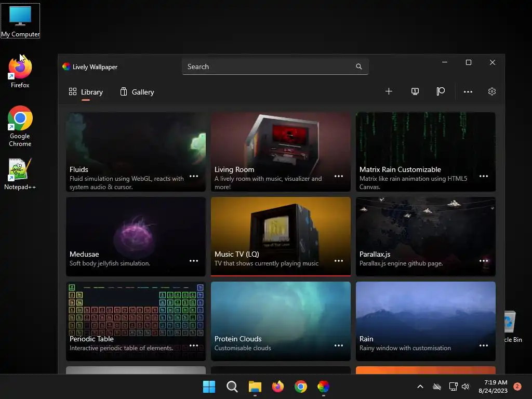Open the volume speaker tray icon
532x399 pixels.
pyautogui.click(x=465, y=387)
